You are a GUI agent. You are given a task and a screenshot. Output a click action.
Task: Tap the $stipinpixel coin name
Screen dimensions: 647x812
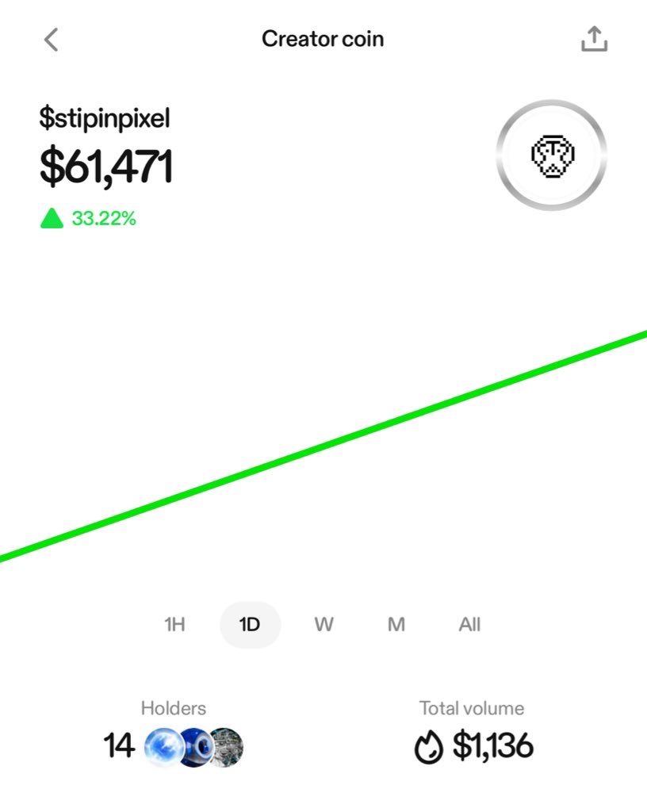click(x=105, y=118)
